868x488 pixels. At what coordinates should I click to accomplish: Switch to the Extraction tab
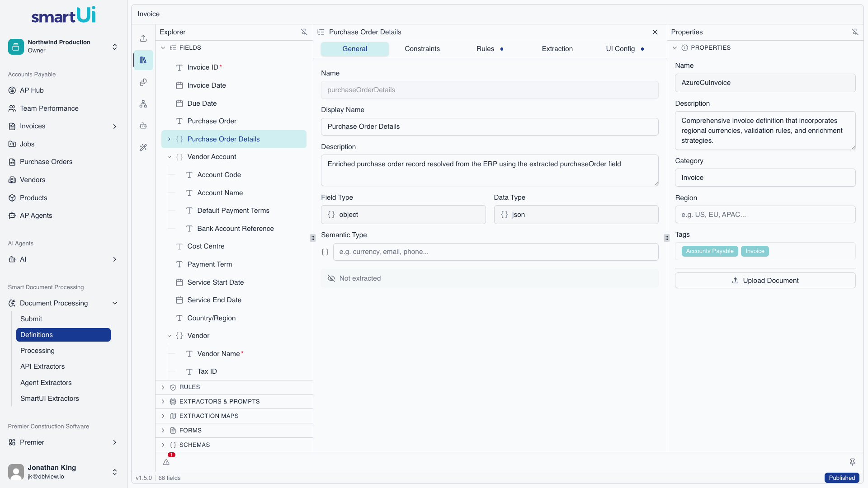557,49
